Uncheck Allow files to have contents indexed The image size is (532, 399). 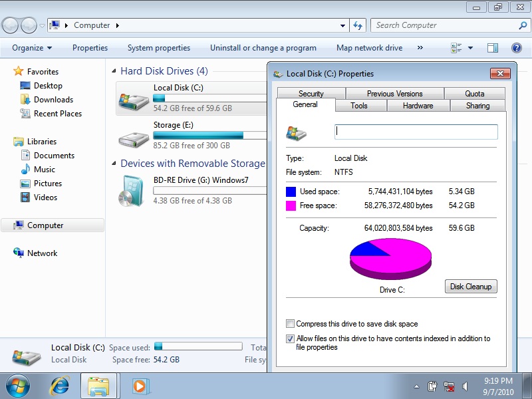290,338
